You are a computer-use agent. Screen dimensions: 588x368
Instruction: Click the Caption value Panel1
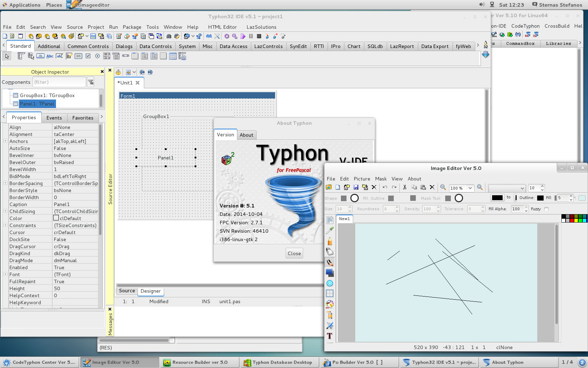(75, 204)
